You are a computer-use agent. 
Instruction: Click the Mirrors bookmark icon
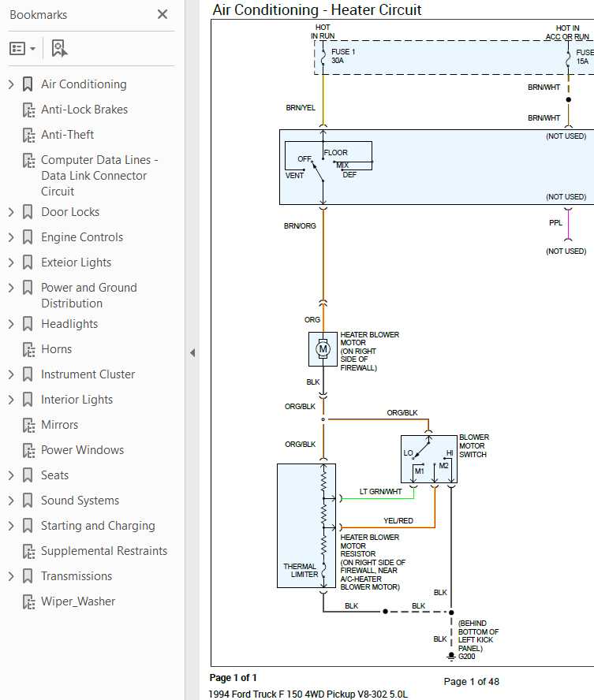[x=28, y=425]
